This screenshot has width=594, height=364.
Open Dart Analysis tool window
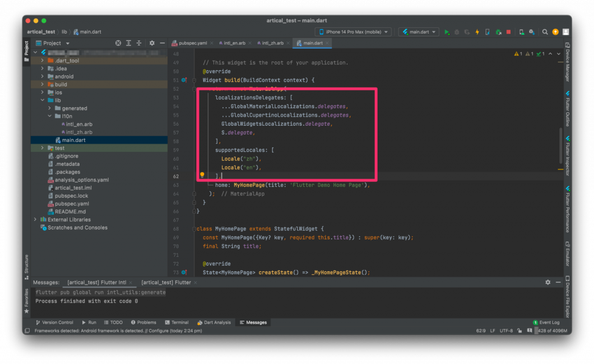point(213,322)
